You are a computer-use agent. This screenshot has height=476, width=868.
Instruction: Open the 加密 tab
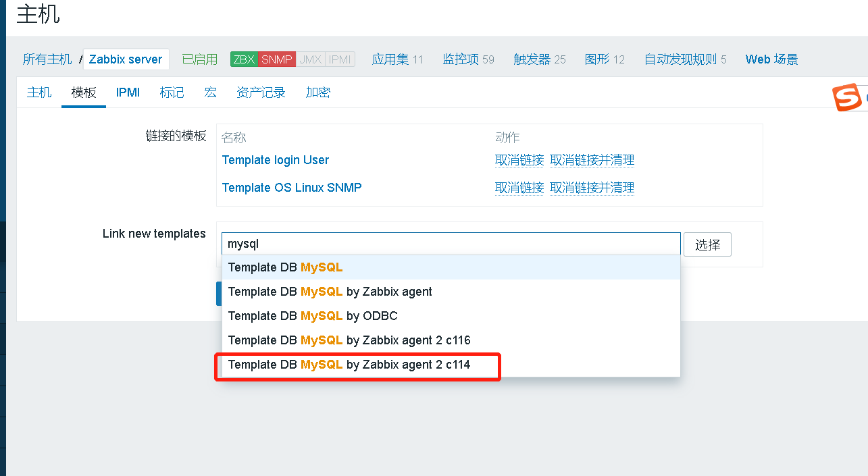pyautogui.click(x=318, y=92)
